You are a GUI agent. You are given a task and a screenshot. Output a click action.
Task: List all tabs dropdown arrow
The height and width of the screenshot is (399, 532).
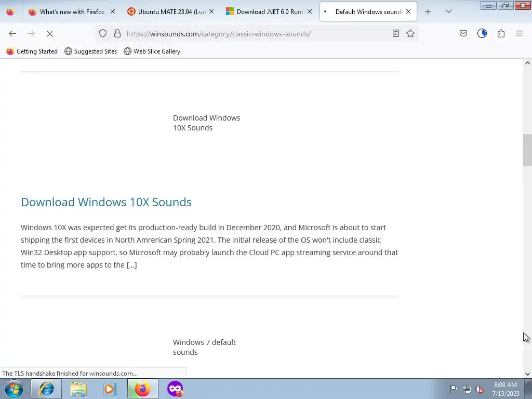coord(449,11)
